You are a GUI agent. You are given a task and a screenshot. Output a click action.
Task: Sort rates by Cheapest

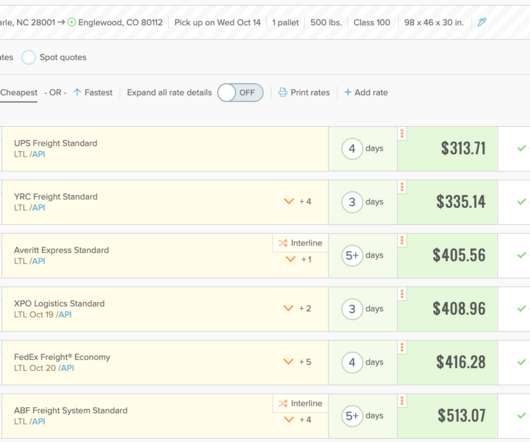click(19, 92)
